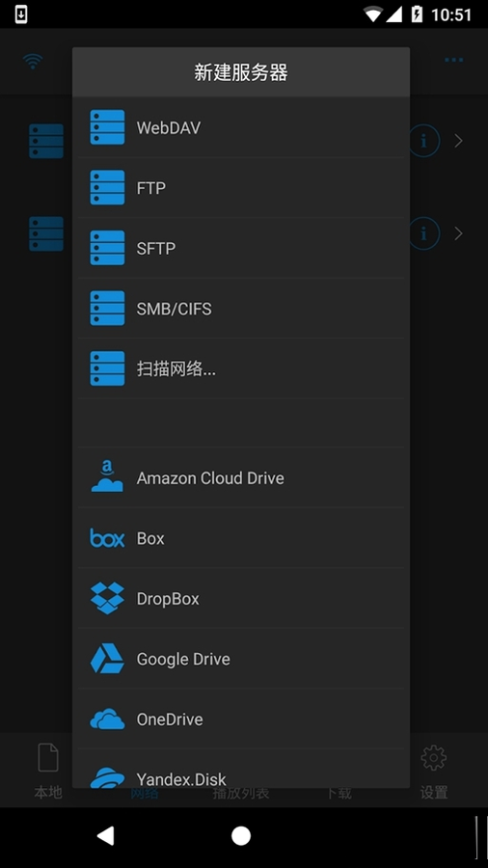The height and width of the screenshot is (868, 488).
Task: Open the three-dot more menu in the header
Action: point(453,60)
